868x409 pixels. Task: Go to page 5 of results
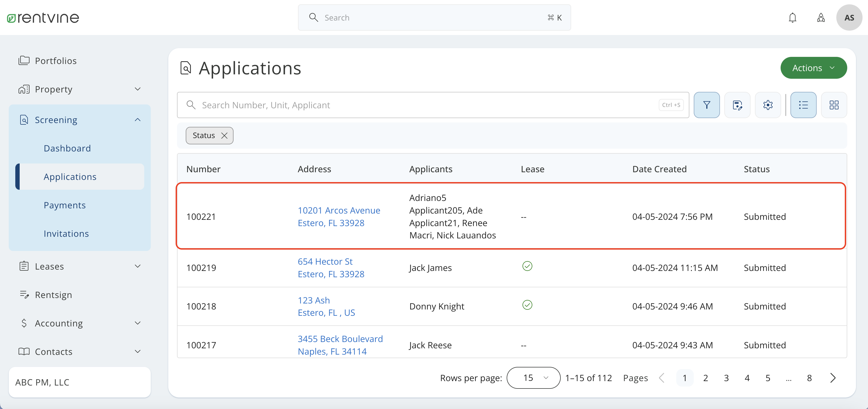point(768,378)
